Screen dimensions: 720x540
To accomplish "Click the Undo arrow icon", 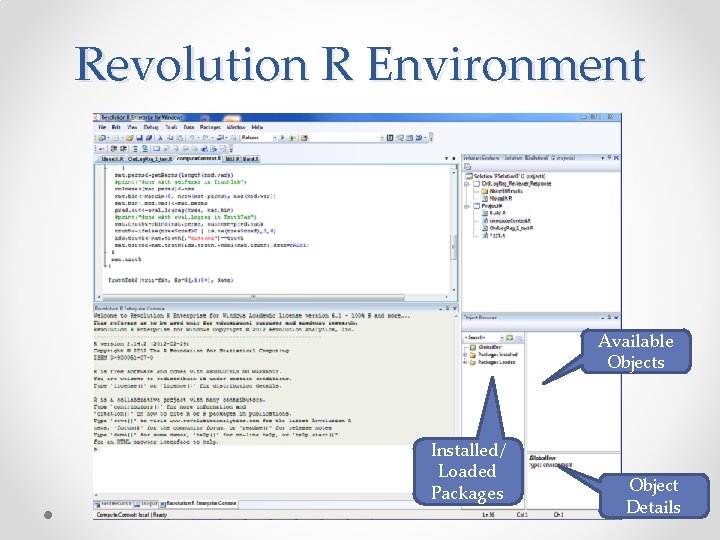I will pyautogui.click(x=191, y=138).
